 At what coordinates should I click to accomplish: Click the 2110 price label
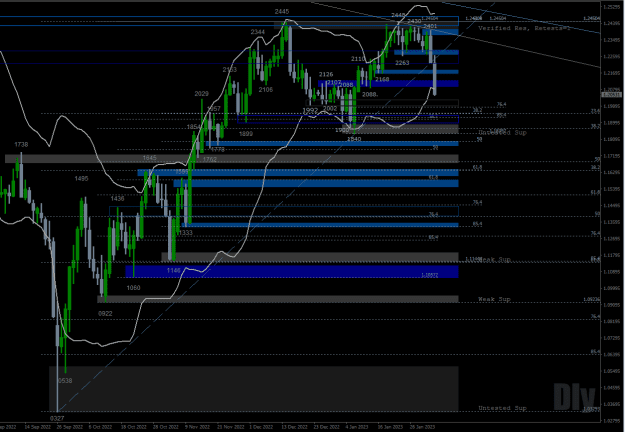click(358, 59)
